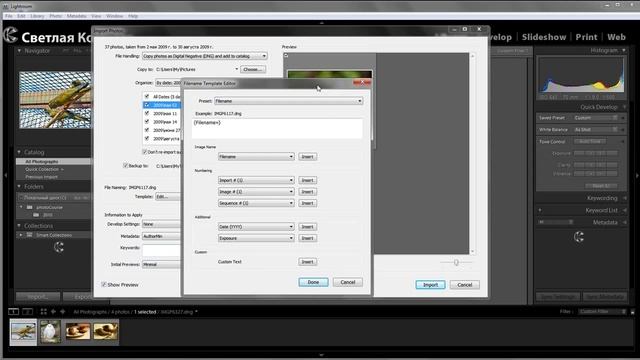The image size is (640, 360).
Task: Switch to the Slideshow module
Action: [544, 37]
